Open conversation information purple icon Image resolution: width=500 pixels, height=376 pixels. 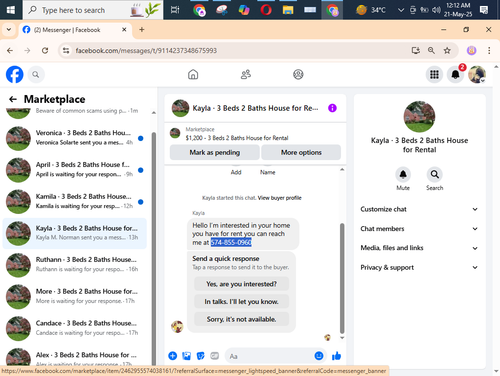332,108
